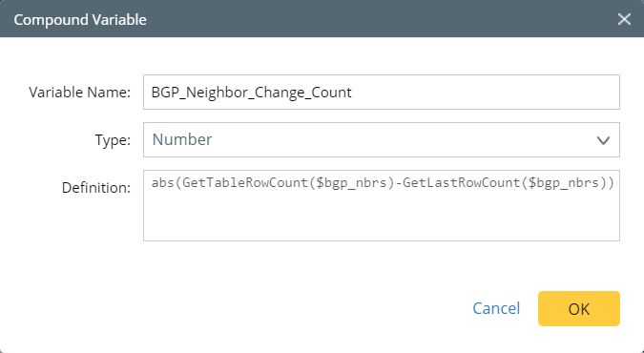The height and width of the screenshot is (353, 644).
Task: Cancel the compound variable changes
Action: (x=496, y=308)
